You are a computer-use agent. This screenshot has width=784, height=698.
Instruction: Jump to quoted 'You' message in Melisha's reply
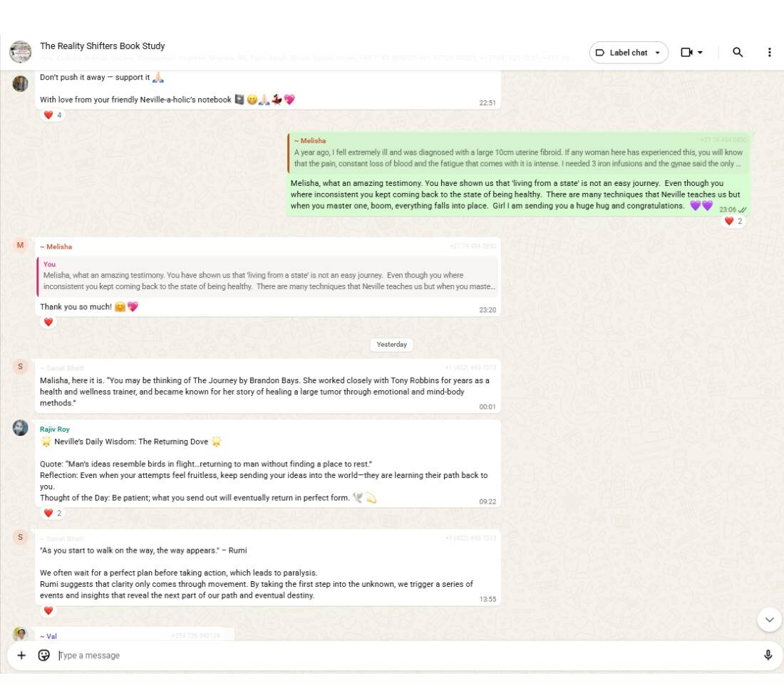[267, 276]
